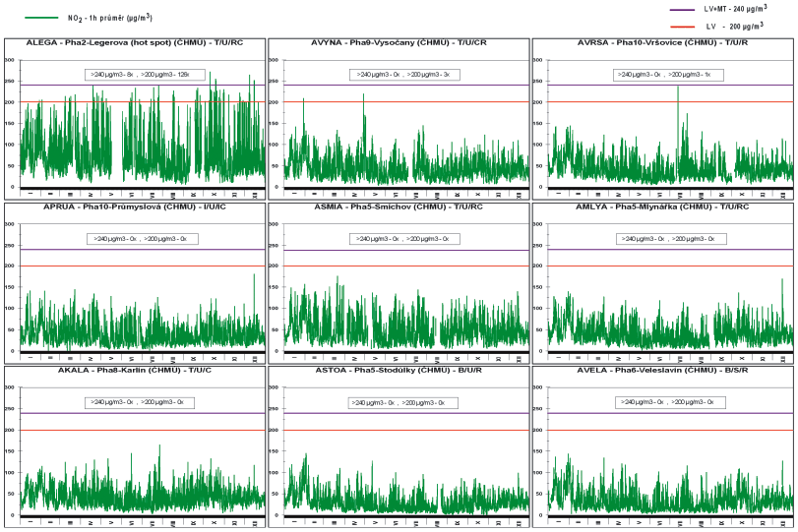Select the AVYNA exceedance box showing 3x

coord(404,75)
